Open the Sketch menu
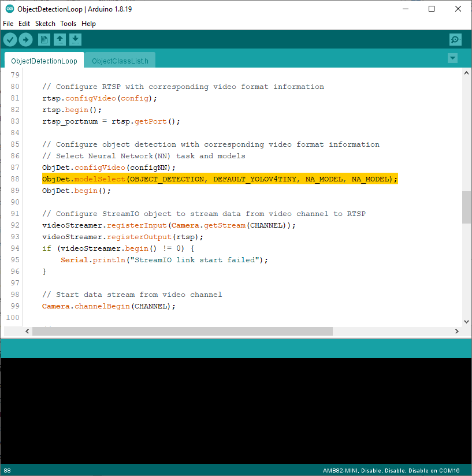The image size is (472, 476). (x=45, y=24)
